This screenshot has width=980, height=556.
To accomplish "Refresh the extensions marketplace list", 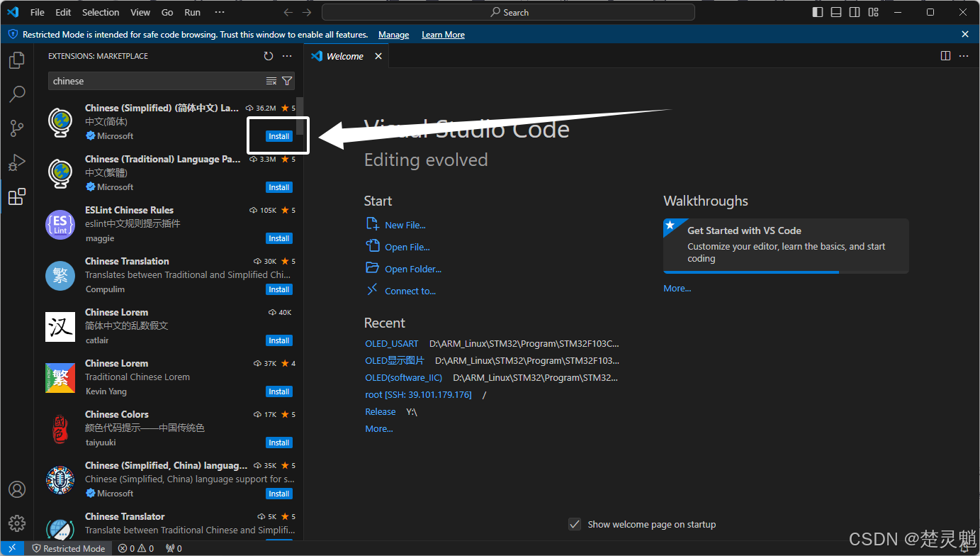I will [x=268, y=56].
